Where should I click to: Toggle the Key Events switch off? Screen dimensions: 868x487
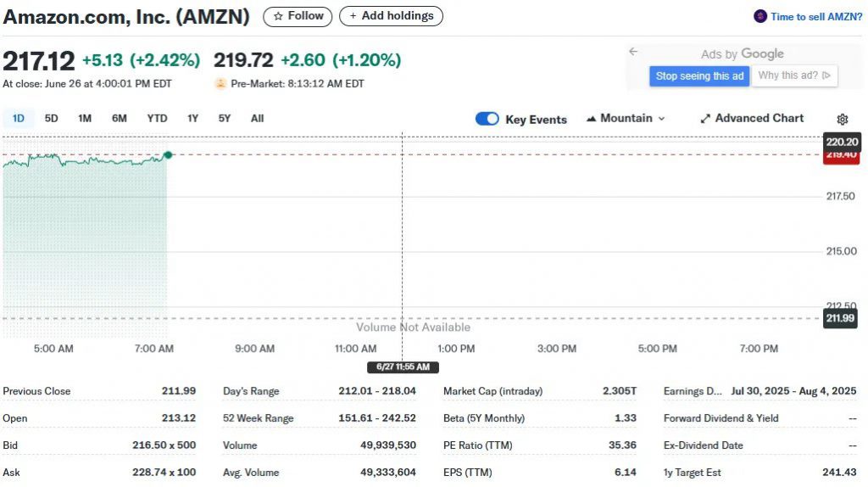pos(487,119)
